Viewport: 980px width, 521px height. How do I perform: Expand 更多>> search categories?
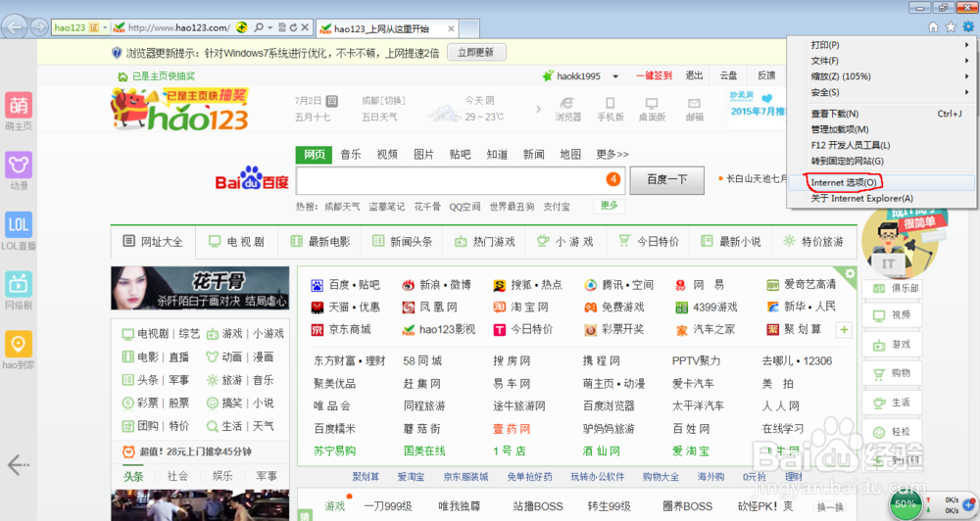coord(612,155)
